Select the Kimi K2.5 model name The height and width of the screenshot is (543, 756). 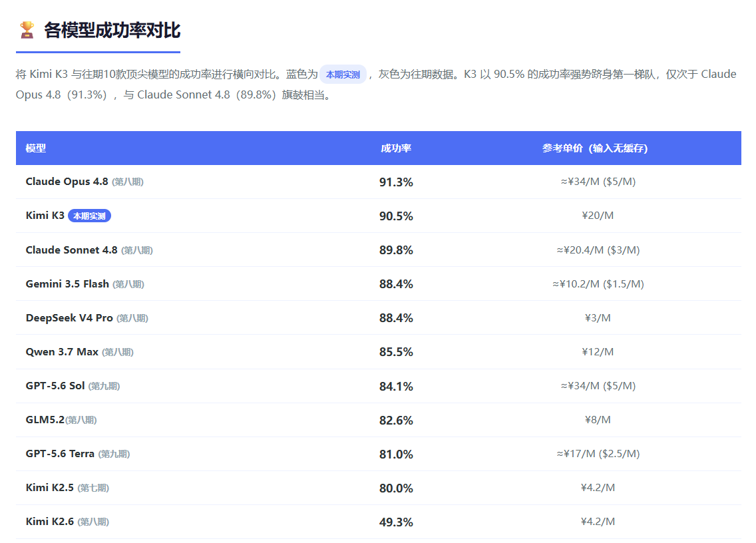50,488
